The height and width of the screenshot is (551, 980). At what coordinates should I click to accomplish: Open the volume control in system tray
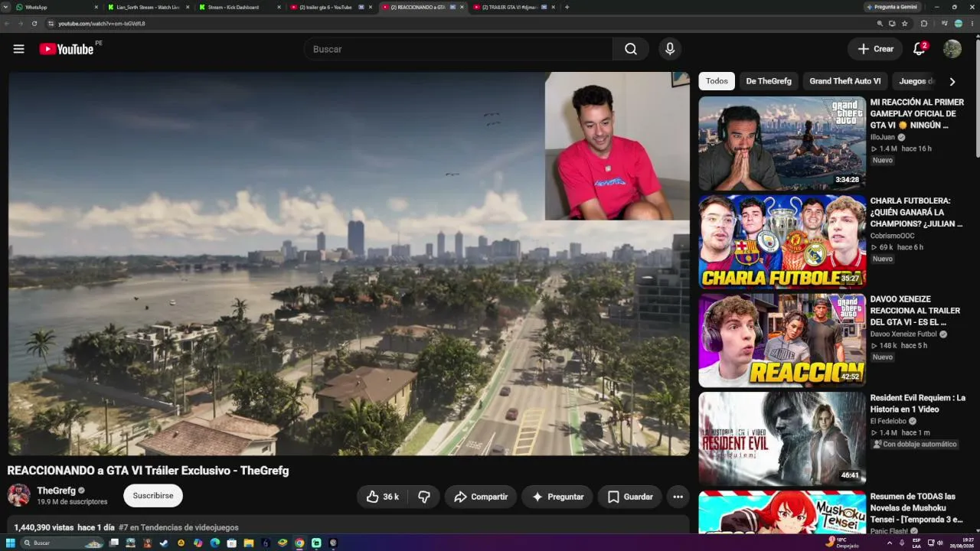coord(940,543)
